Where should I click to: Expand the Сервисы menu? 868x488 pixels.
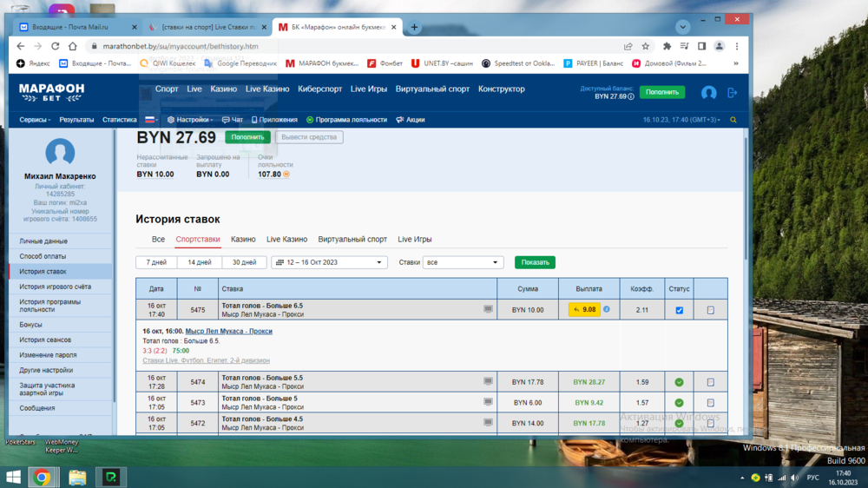[x=35, y=120]
